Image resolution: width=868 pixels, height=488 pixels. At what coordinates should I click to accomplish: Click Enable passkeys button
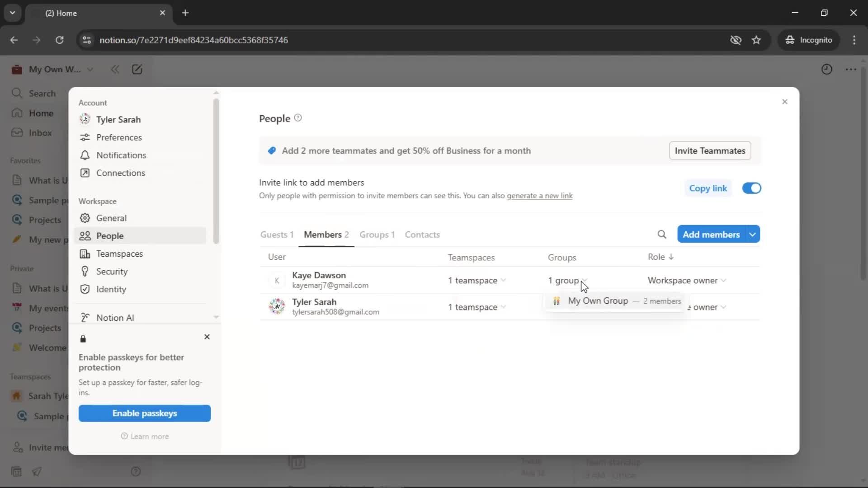[x=145, y=413]
